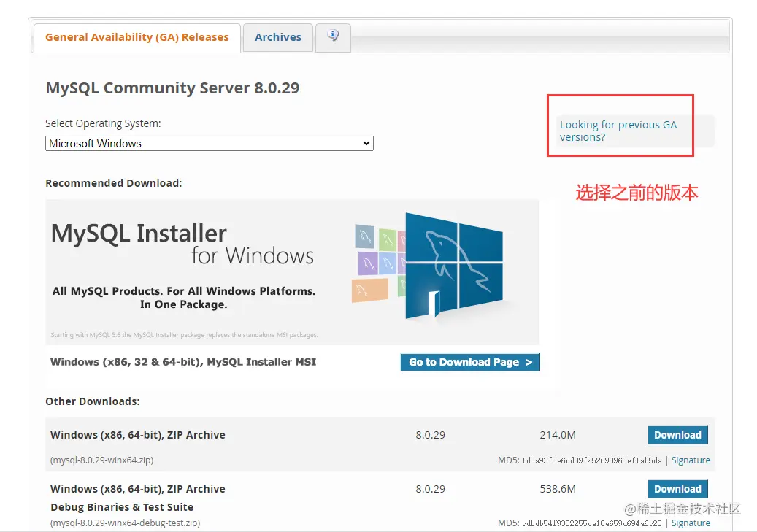Image resolution: width=757 pixels, height=532 pixels.
Task: Select the filename '(mysql-8.0.29-winx64.zip)'
Action: tap(102, 460)
